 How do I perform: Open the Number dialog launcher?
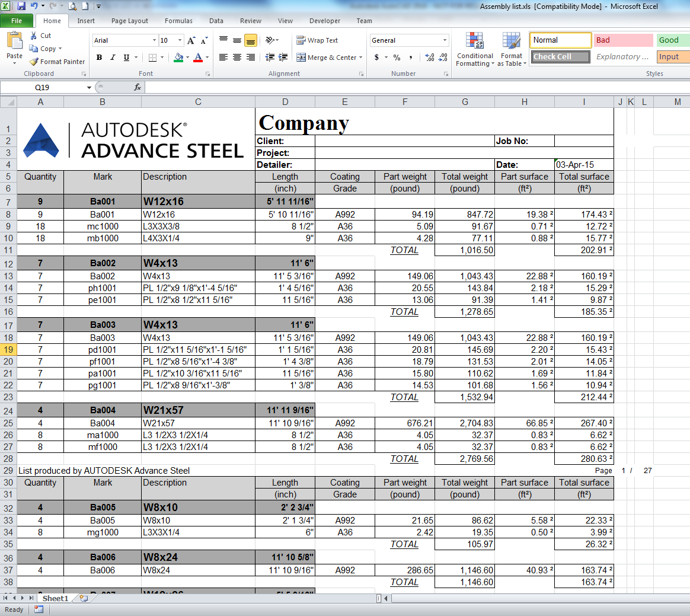tap(446, 74)
